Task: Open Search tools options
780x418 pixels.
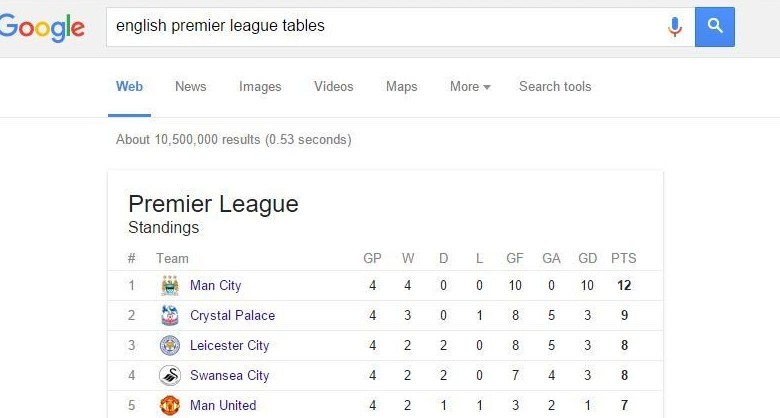Action: point(555,87)
